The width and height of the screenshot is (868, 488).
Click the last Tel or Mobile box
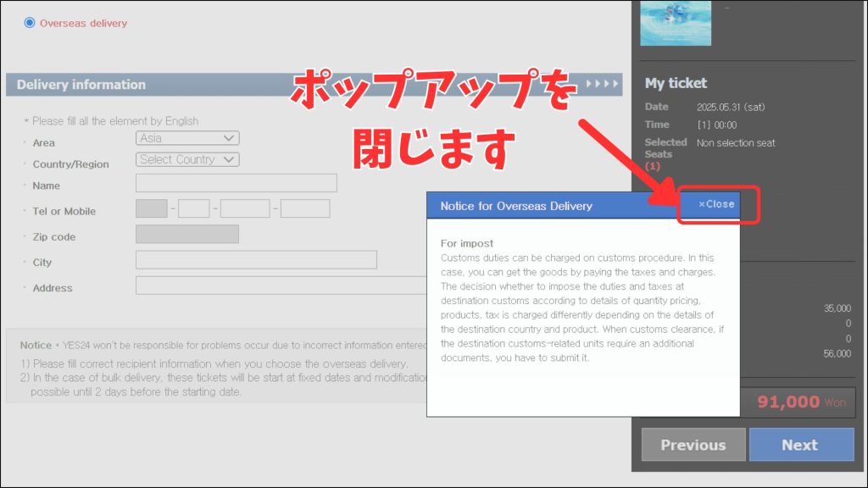tap(305, 208)
